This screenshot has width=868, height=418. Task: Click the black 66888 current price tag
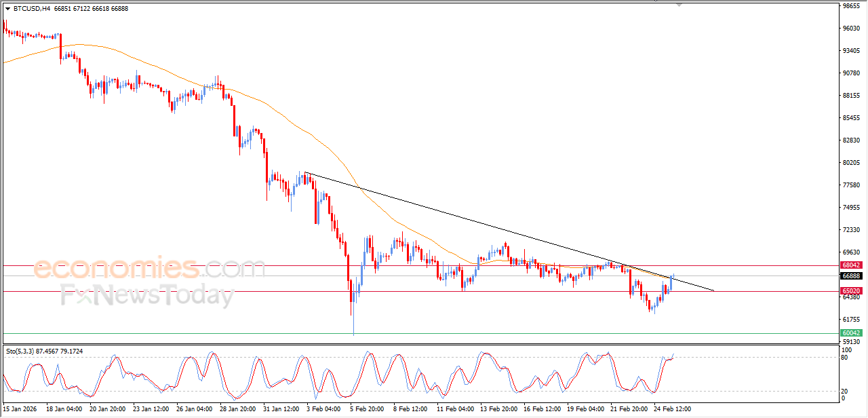pos(851,276)
